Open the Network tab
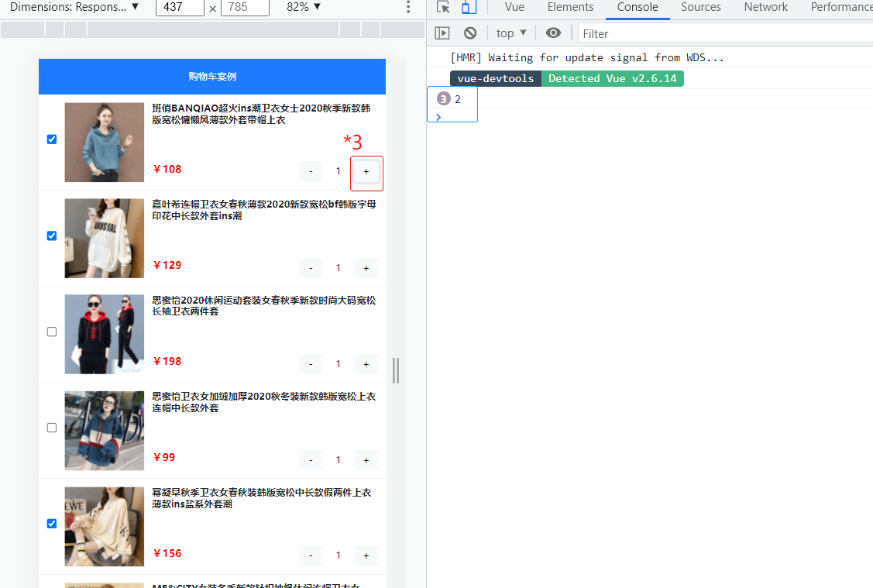Image resolution: width=873 pixels, height=588 pixels. point(765,7)
